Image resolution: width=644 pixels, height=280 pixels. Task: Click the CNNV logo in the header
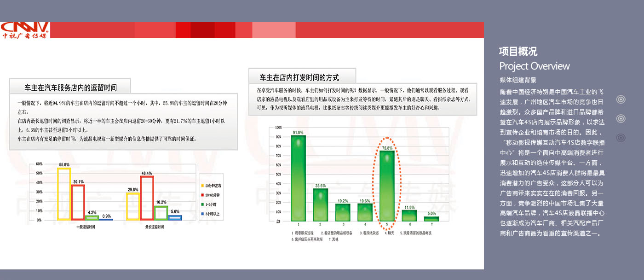coord(25,30)
